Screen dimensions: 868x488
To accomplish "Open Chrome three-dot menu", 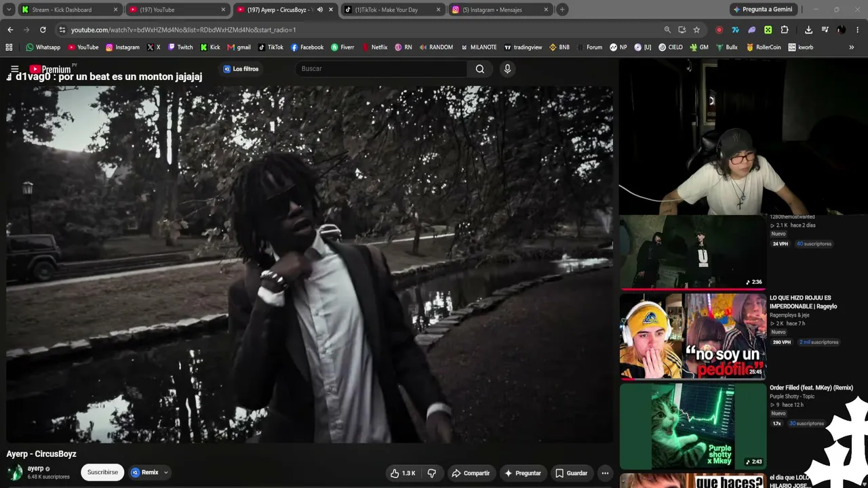I will pos(858,30).
